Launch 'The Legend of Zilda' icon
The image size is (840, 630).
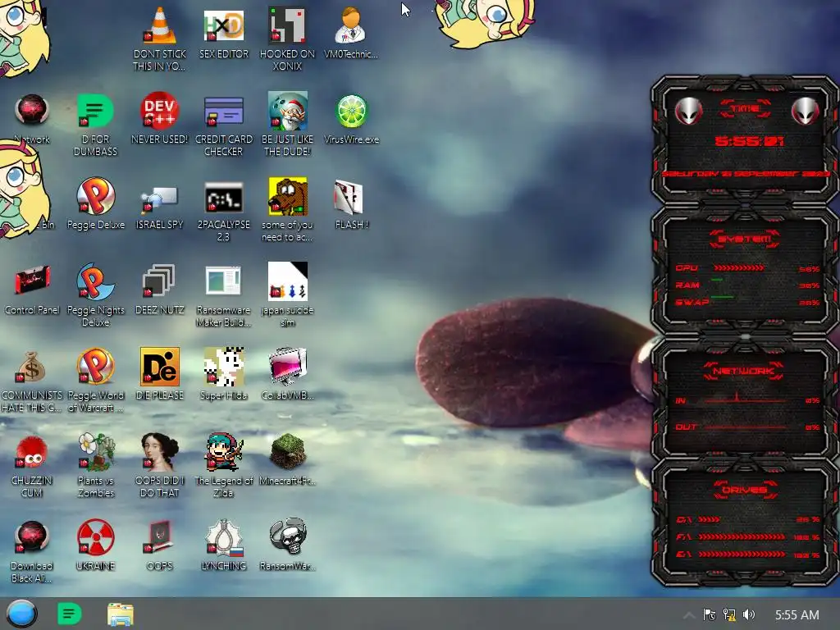(223, 452)
